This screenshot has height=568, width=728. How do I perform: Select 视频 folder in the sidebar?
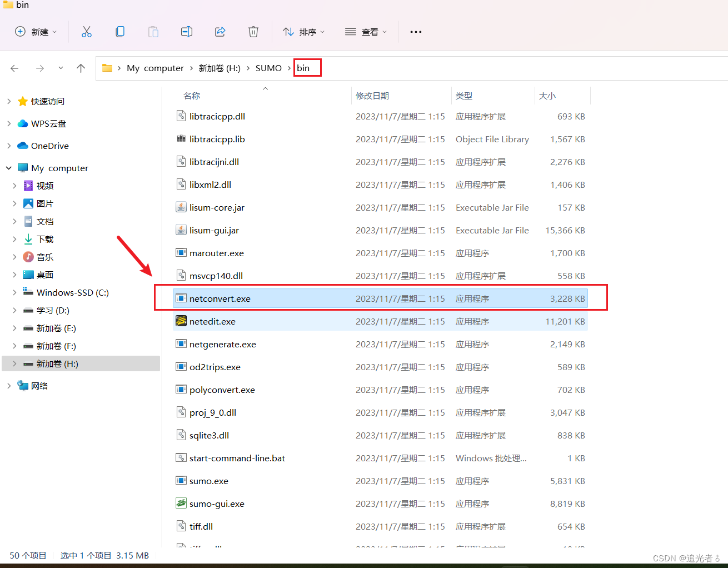[x=45, y=186]
